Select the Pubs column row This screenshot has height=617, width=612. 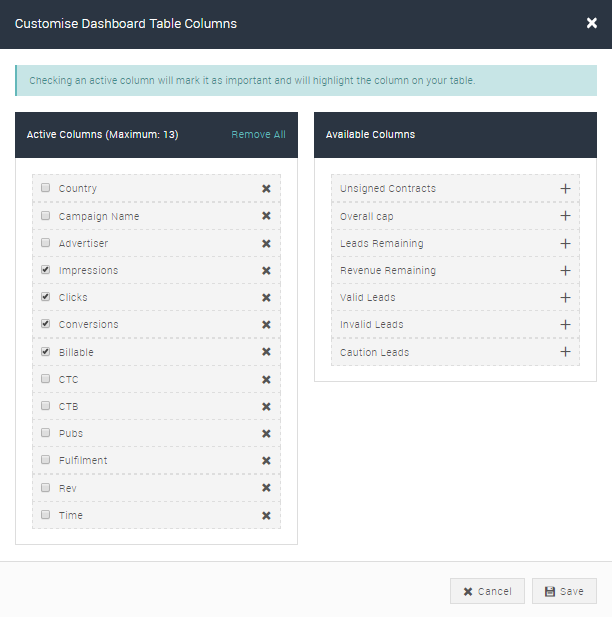(x=150, y=434)
